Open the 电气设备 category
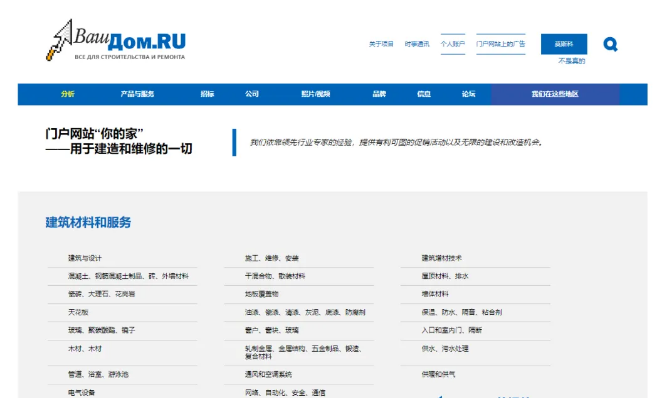The width and height of the screenshot is (659, 398). tap(82, 393)
